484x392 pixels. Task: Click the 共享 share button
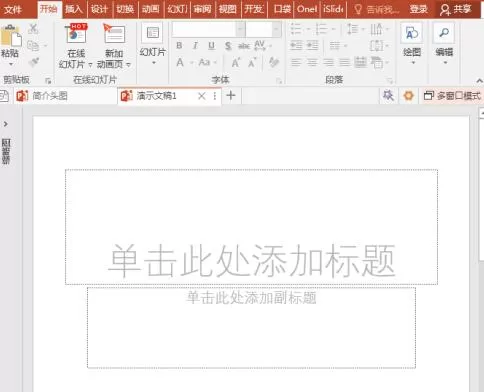coord(456,9)
